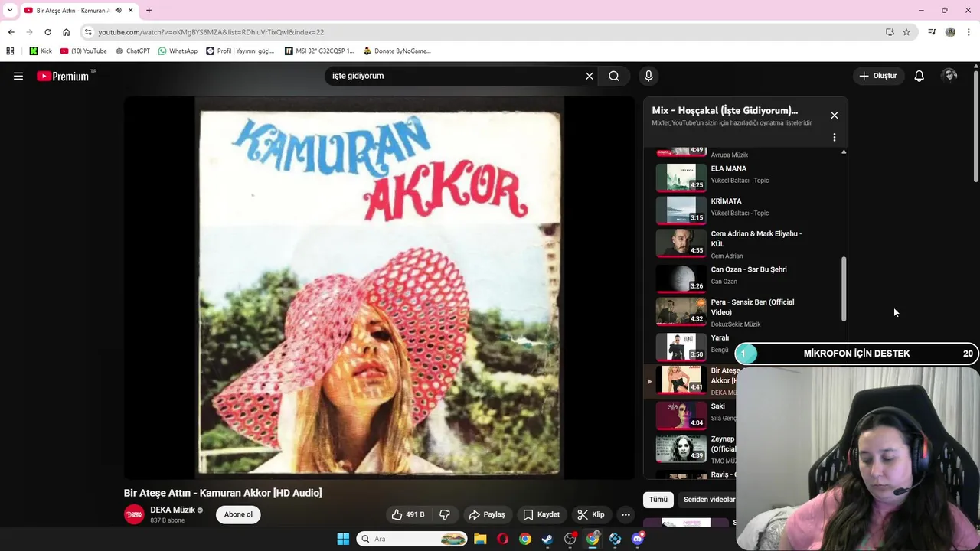Open browser home page icon
Image resolution: width=980 pixels, height=551 pixels.
[66, 32]
